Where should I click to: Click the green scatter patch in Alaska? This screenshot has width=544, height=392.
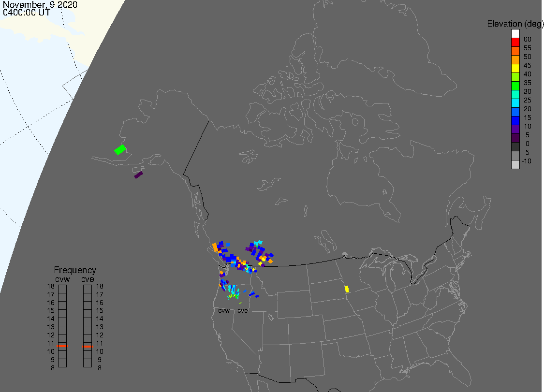click(120, 149)
